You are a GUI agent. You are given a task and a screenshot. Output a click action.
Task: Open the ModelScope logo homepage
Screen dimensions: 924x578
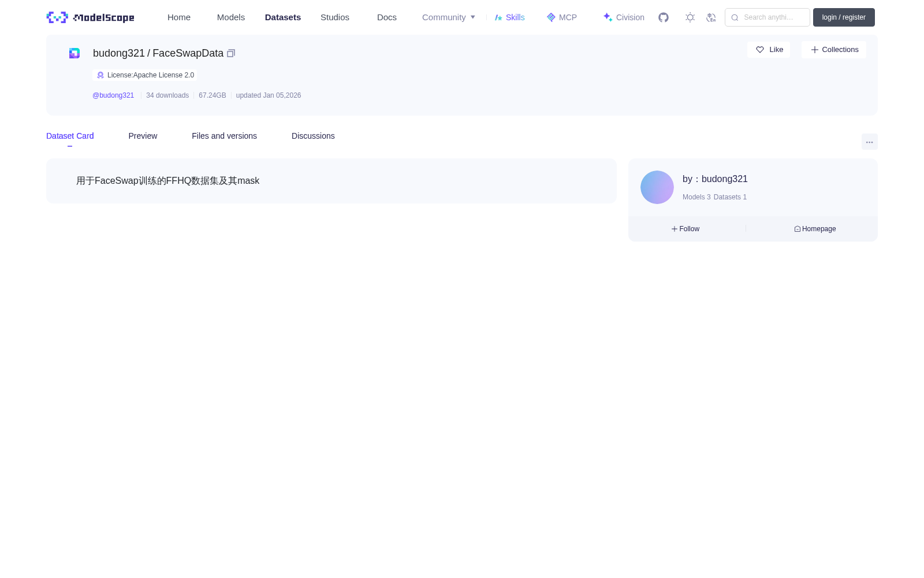click(x=90, y=17)
